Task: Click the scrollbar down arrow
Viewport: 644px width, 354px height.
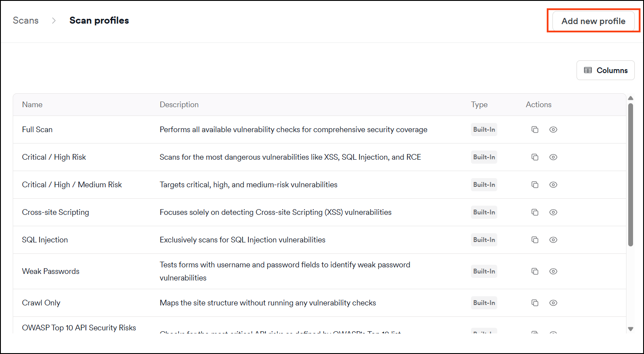Action: coord(631,329)
